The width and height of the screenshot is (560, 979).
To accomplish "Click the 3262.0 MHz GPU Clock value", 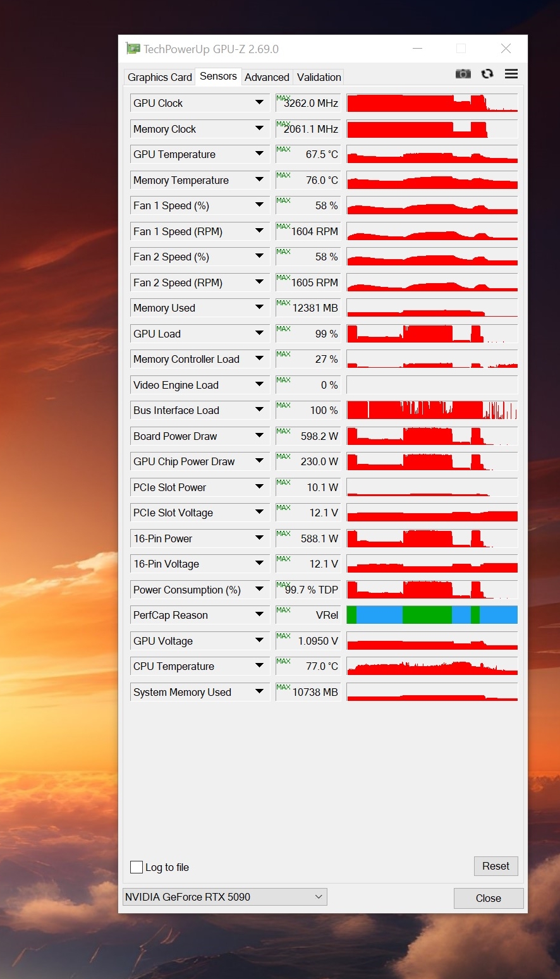I will [308, 103].
